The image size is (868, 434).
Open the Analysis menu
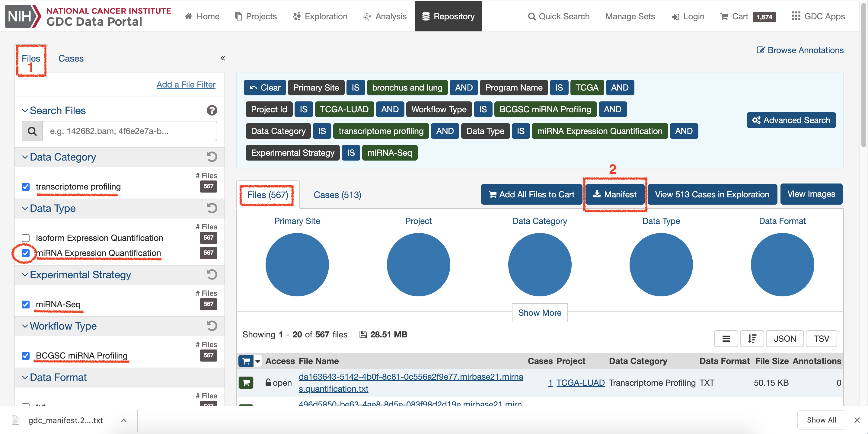click(385, 16)
